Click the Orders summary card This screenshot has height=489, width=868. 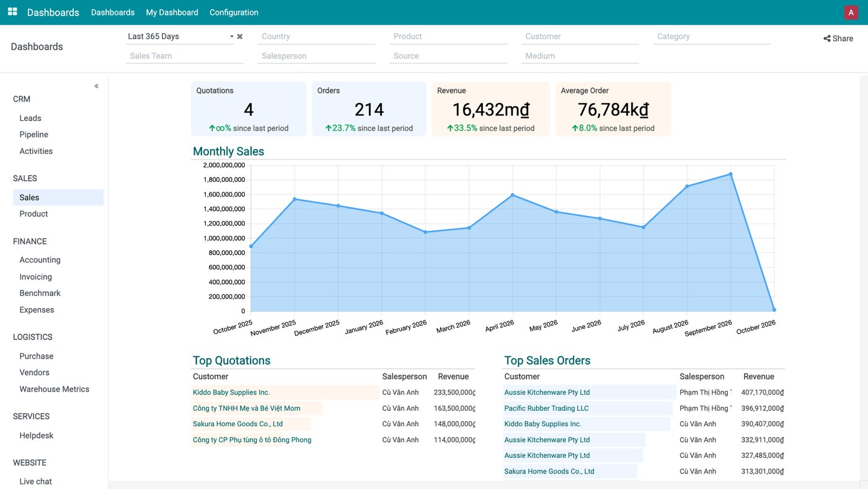click(369, 109)
